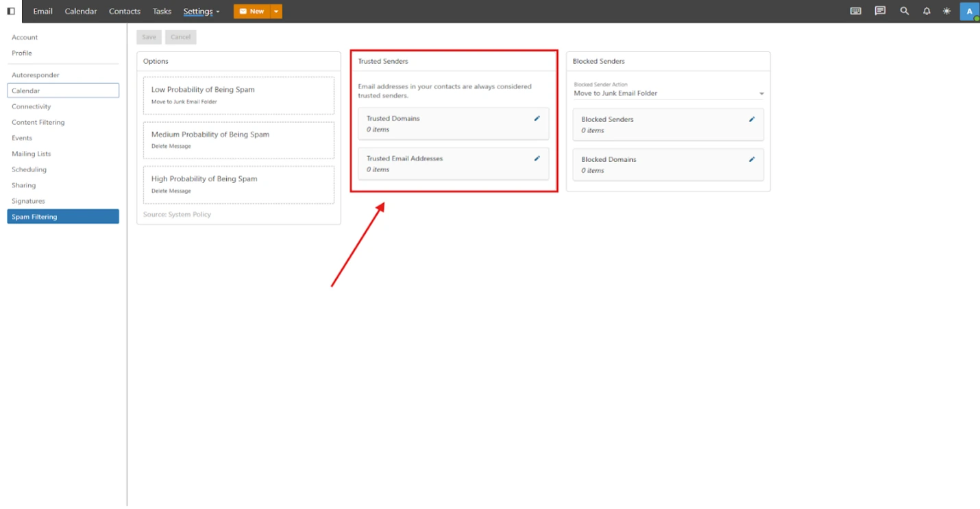Select Spam Filtering in sidebar
The width and height of the screenshot is (980, 509).
tap(63, 217)
